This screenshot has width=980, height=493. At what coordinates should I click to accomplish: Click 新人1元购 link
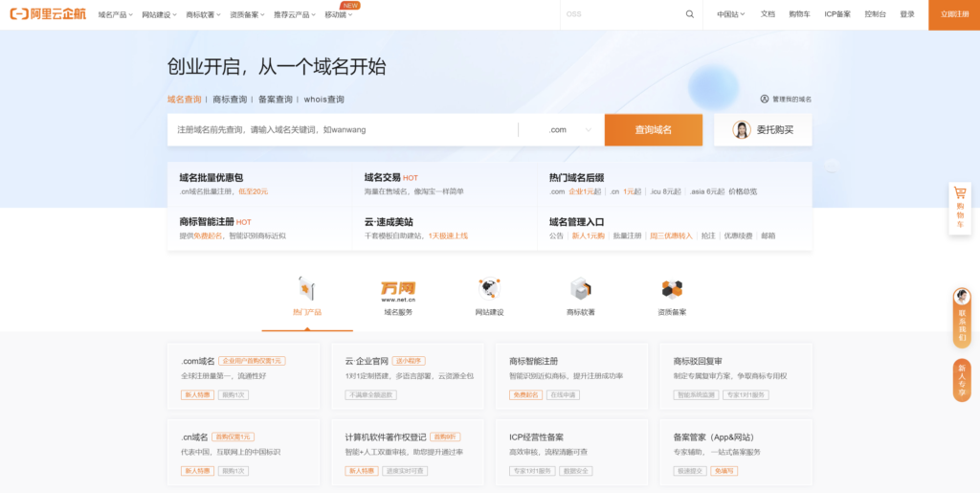pos(589,235)
